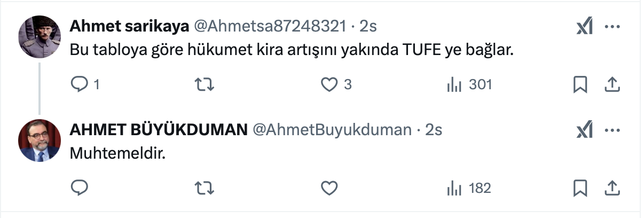Ask Grok about Ahmet sarikaya's tweet
The image size is (644, 218).
point(585,26)
